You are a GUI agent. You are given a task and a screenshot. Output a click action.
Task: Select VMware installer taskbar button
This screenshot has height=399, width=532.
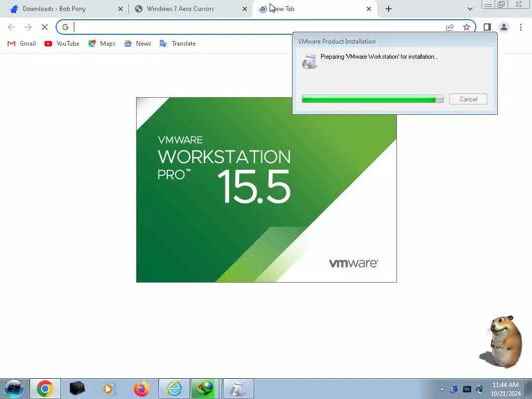(238, 389)
